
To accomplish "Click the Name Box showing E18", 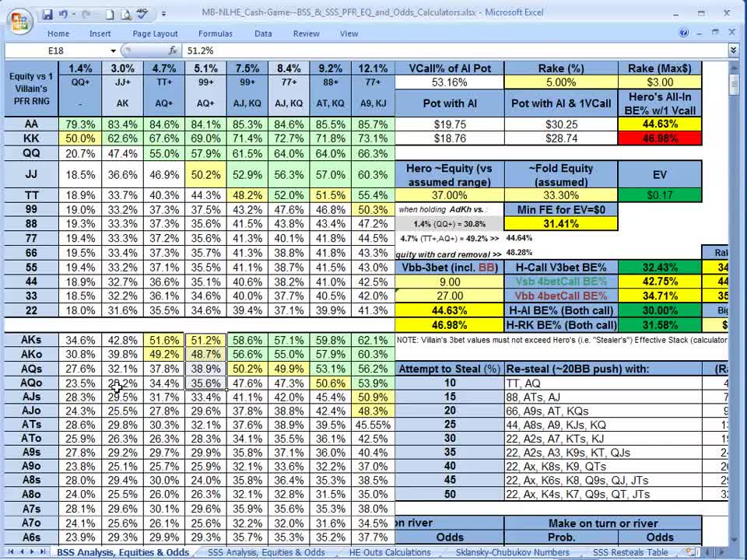I will pos(56,51).
